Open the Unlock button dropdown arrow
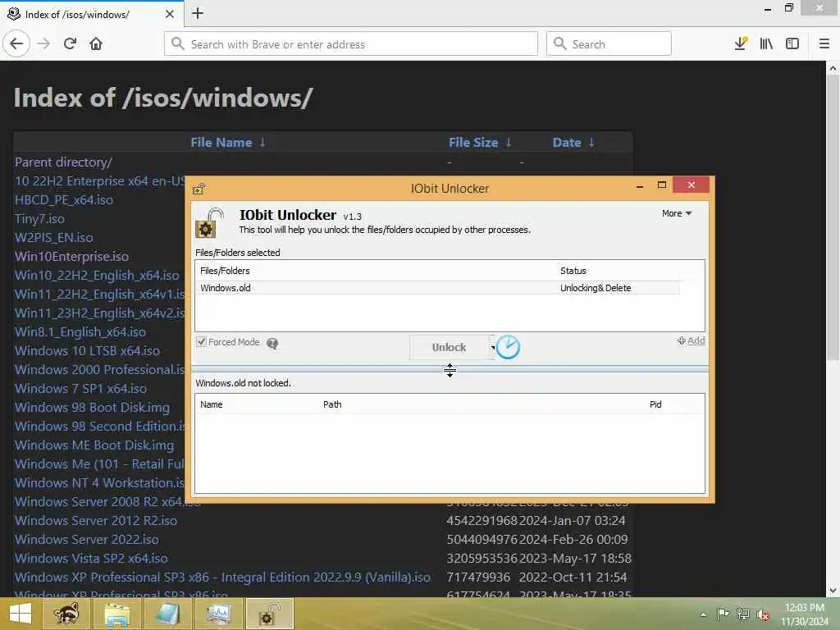 tap(492, 347)
